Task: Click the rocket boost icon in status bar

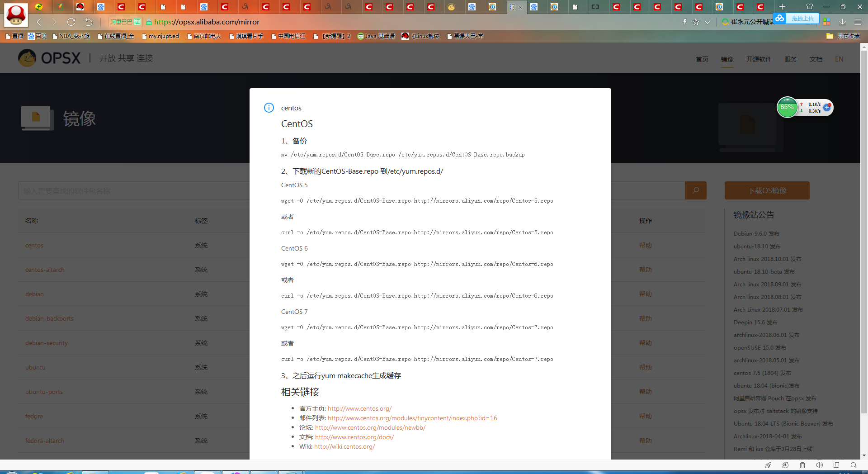Action: [x=768, y=465]
